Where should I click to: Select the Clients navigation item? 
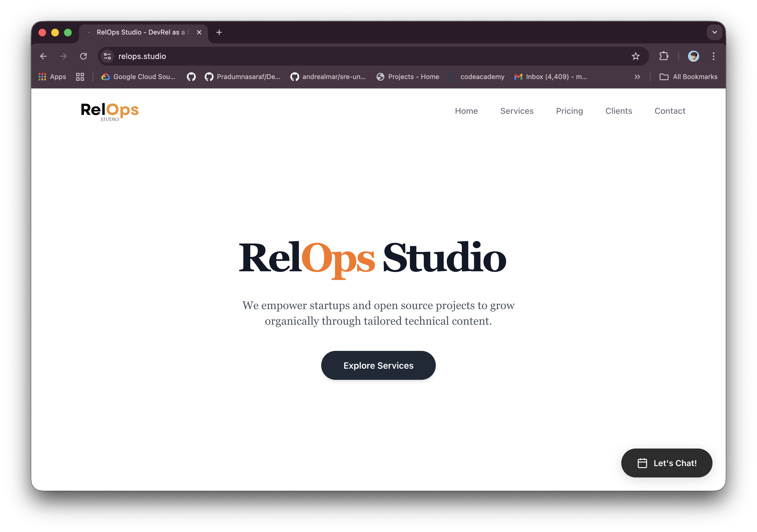pos(619,111)
